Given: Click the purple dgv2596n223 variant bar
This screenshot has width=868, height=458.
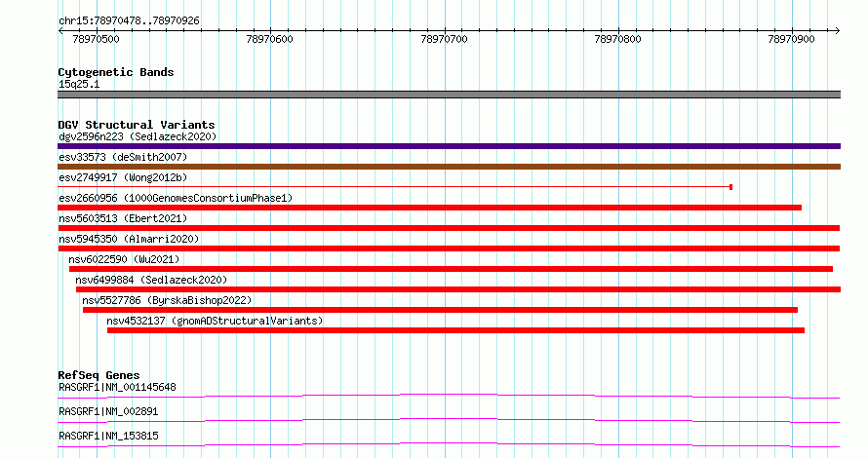Looking at the screenshot, I should (449, 146).
